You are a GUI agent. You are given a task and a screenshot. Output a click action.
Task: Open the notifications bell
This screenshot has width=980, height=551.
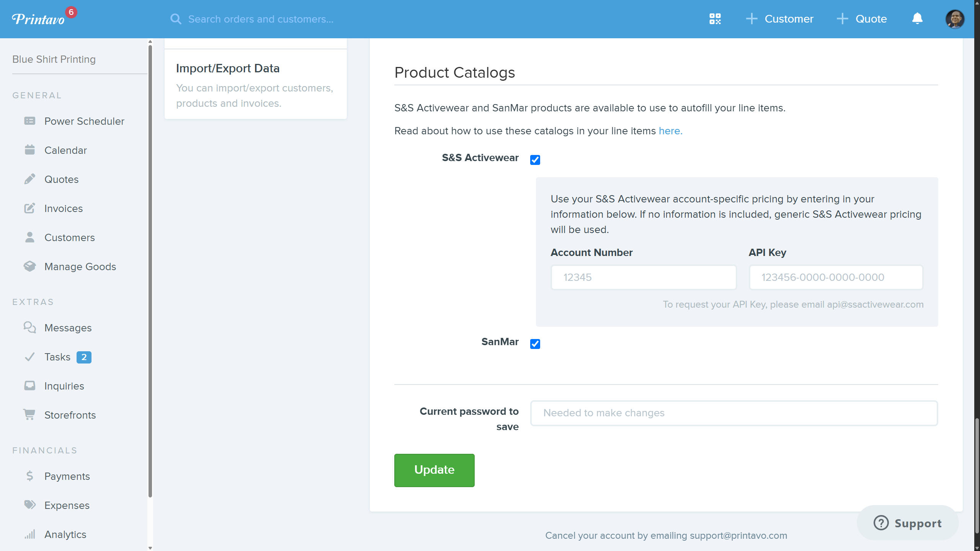click(917, 18)
